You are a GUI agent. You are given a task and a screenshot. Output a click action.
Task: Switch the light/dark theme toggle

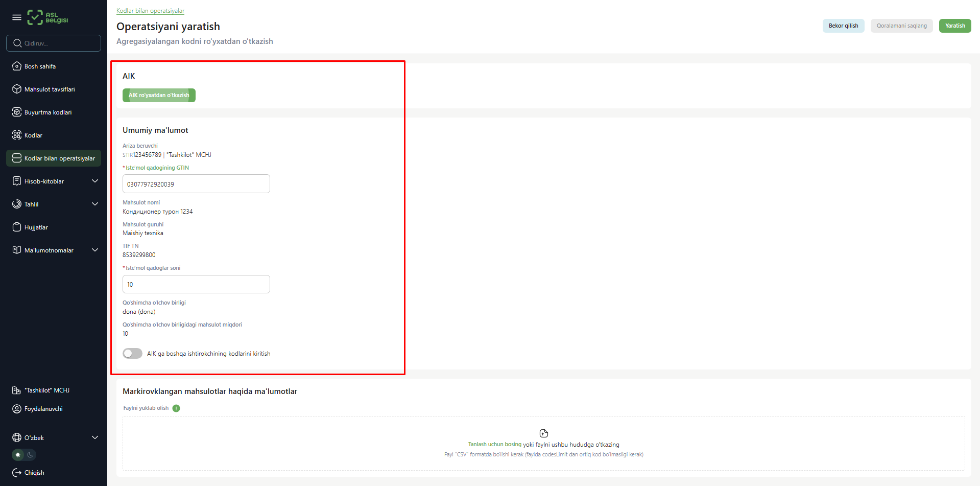(24, 455)
